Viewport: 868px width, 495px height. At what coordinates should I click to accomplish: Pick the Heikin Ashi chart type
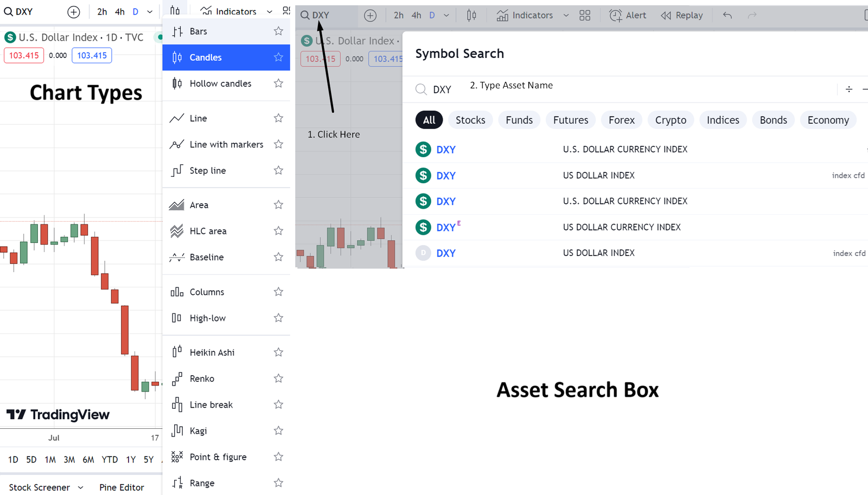(x=226, y=352)
